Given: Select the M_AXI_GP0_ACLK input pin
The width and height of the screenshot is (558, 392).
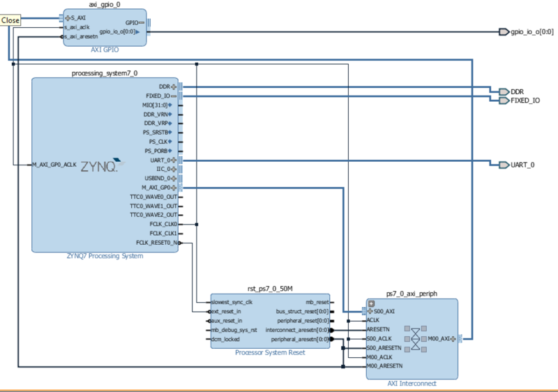Looking at the screenshot, I should click(x=54, y=165).
